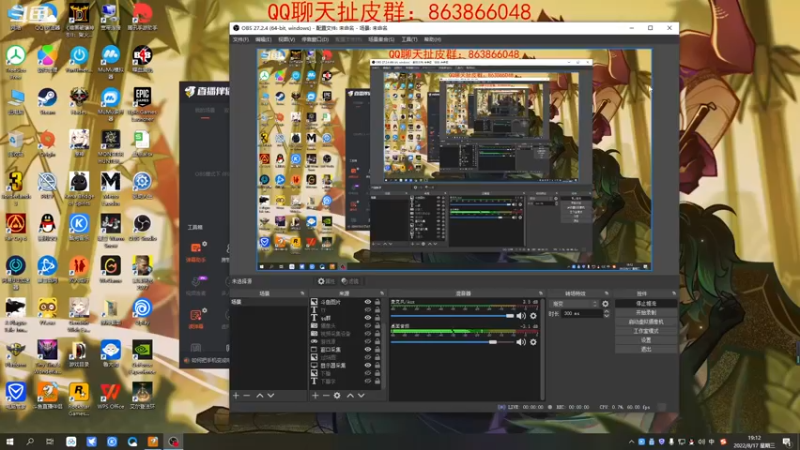This screenshot has width=800, height=450.
Task: Open Epic Games Launcher desktop icon
Action: [x=142, y=104]
